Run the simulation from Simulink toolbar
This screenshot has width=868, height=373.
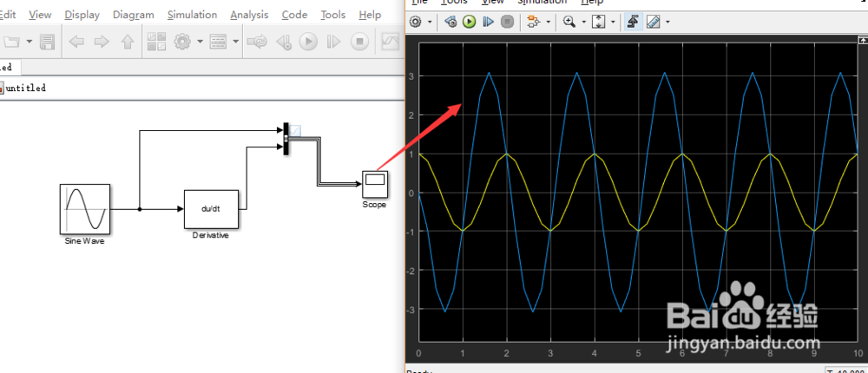tap(309, 42)
